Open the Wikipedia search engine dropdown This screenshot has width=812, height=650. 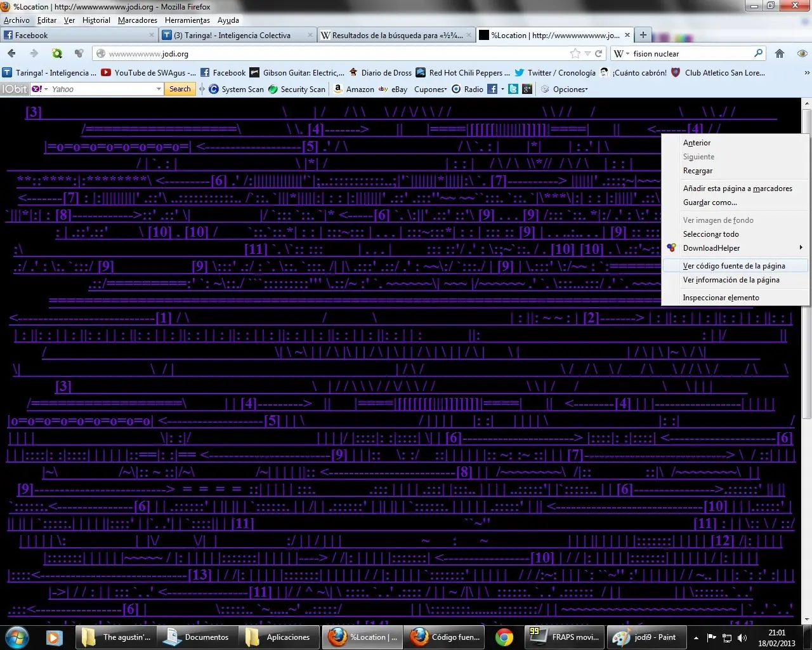click(x=624, y=53)
